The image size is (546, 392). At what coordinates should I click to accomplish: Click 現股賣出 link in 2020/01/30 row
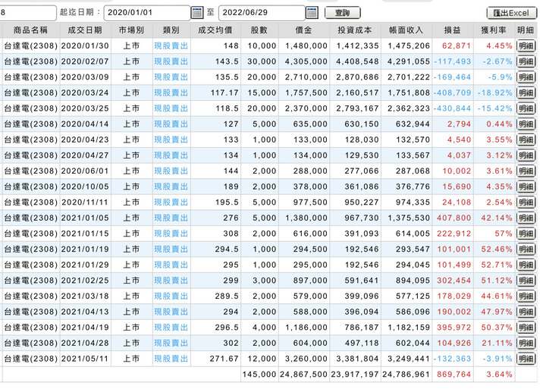pos(171,46)
